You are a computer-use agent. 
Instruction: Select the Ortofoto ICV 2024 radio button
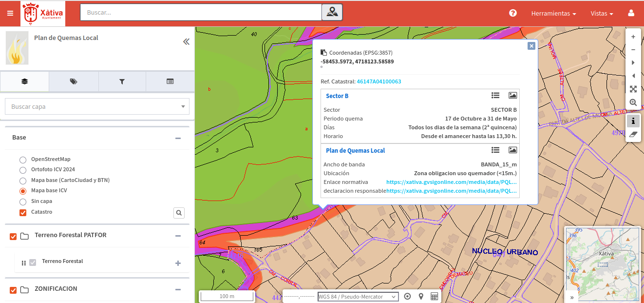23,170
